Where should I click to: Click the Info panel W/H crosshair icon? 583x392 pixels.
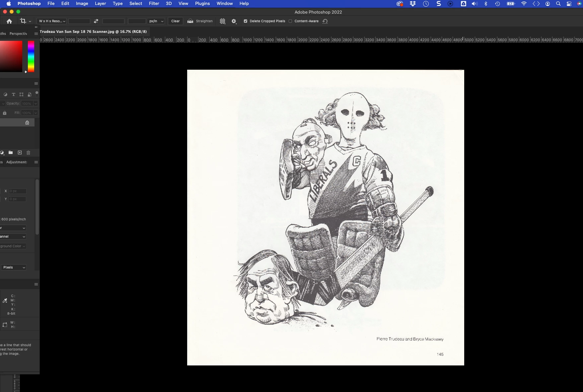click(x=5, y=325)
